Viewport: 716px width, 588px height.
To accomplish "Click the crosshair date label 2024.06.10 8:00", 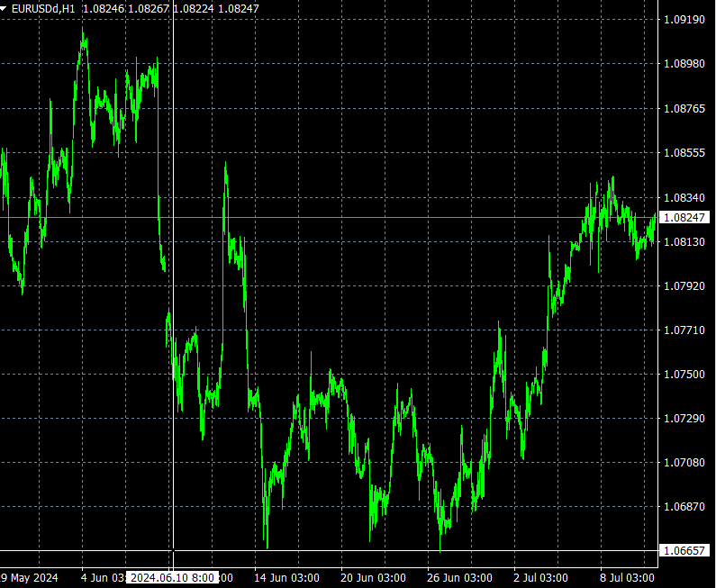I will pyautogui.click(x=171, y=577).
